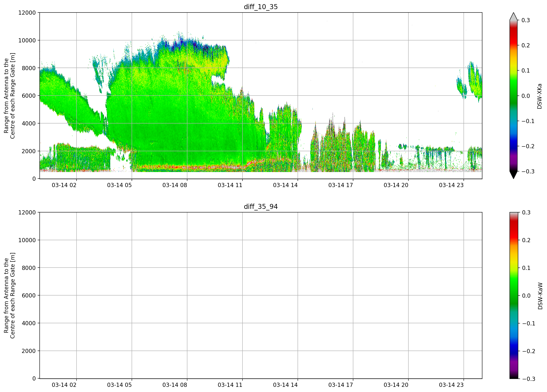Click the black bottom arrow of the DSW-XKa colorbar
The image size is (547, 392).
click(513, 175)
